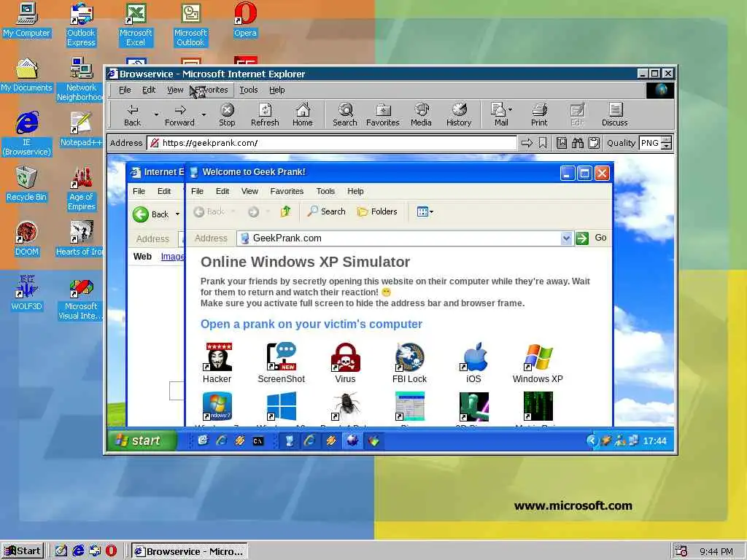Screen dimensions: 747x560
Task: Launch the DOOM desktop shortcut
Action: [27, 239]
